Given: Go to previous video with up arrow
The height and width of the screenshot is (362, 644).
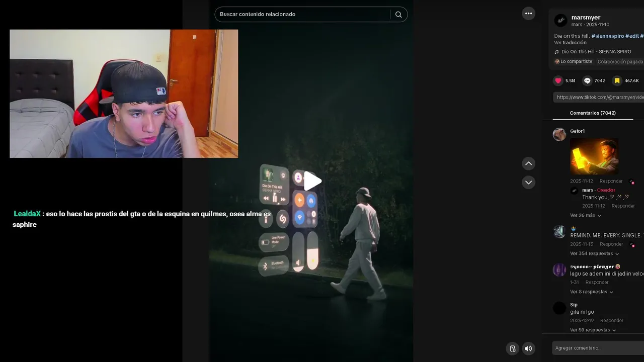Looking at the screenshot, I should click(x=528, y=163).
